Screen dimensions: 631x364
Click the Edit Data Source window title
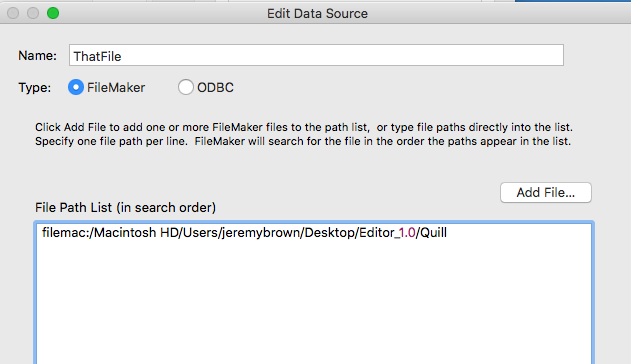[x=317, y=14]
